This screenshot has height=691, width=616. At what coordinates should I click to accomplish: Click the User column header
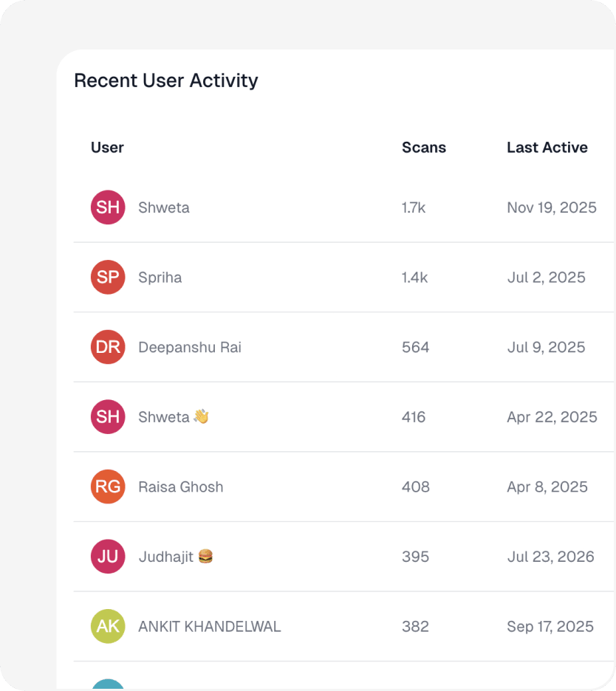107,147
